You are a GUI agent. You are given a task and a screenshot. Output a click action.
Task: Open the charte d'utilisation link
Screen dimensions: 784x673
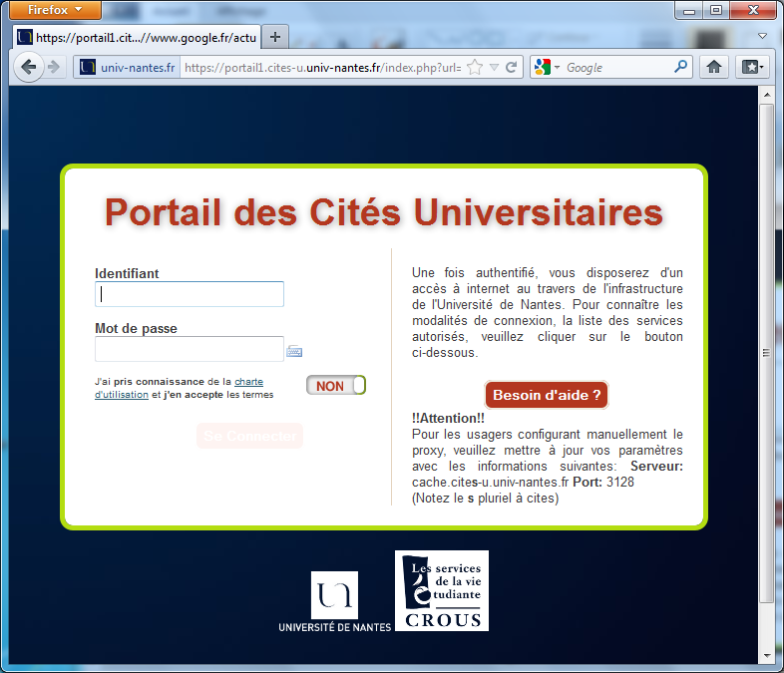click(248, 382)
